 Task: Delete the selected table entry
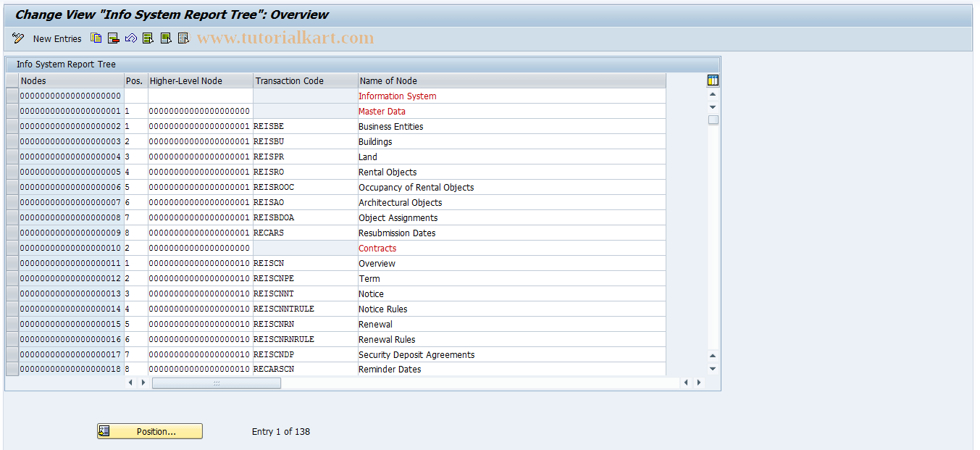pos(113,38)
